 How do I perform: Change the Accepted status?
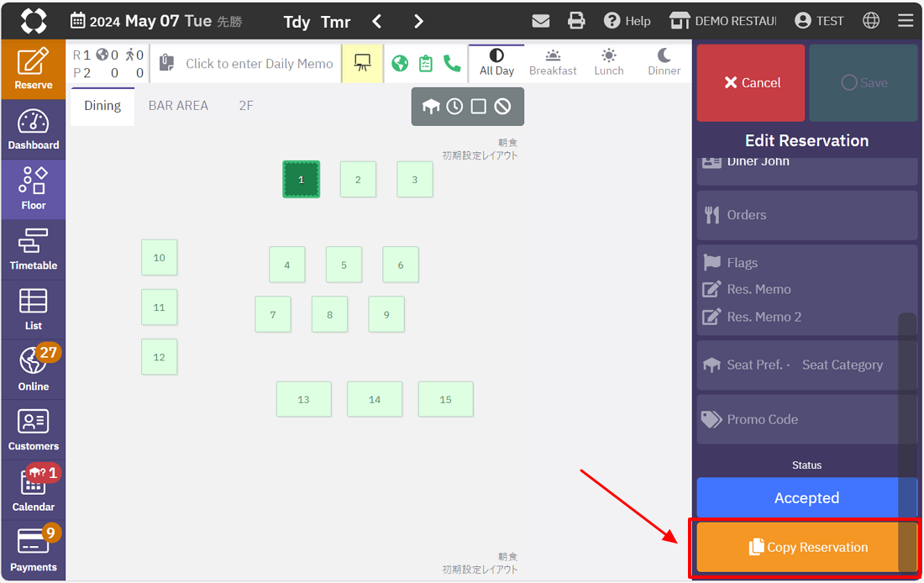click(806, 498)
